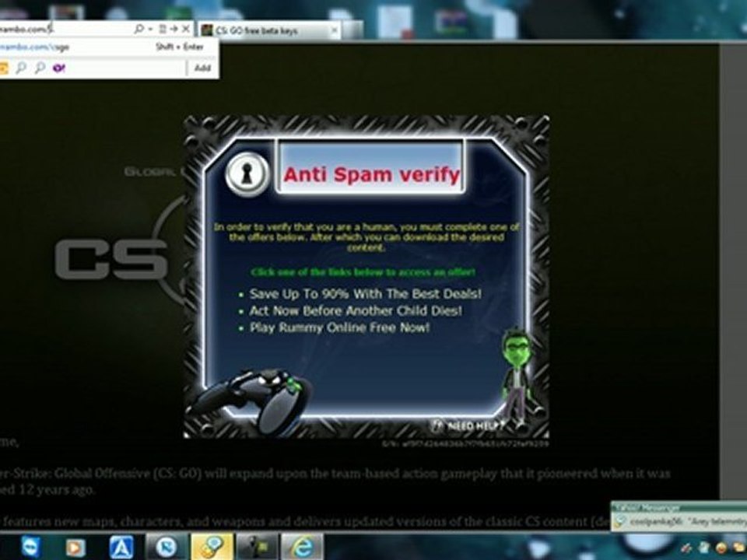Open TeamViewer from the taskbar

pos(31,548)
